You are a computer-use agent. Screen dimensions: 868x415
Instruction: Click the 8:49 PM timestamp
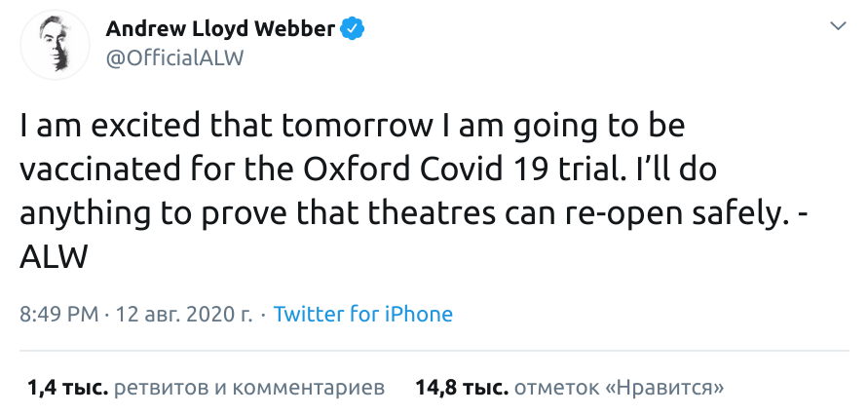(x=58, y=315)
